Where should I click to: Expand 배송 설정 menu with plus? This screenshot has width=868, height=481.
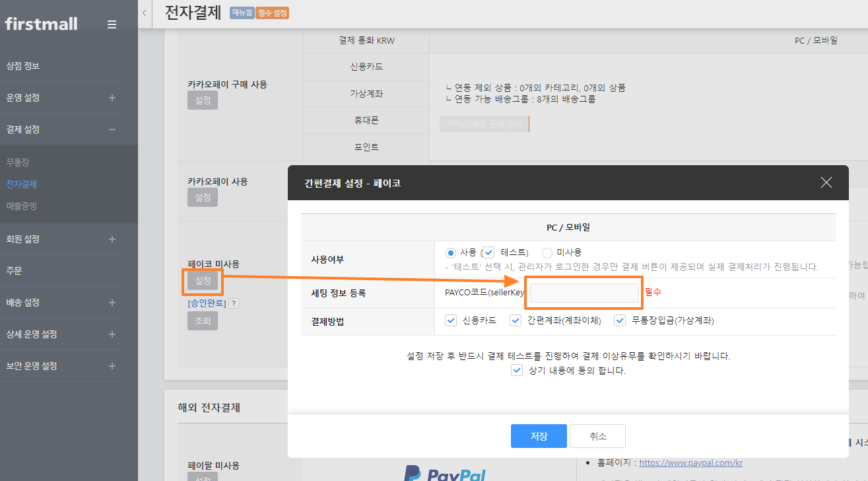pos(112,303)
